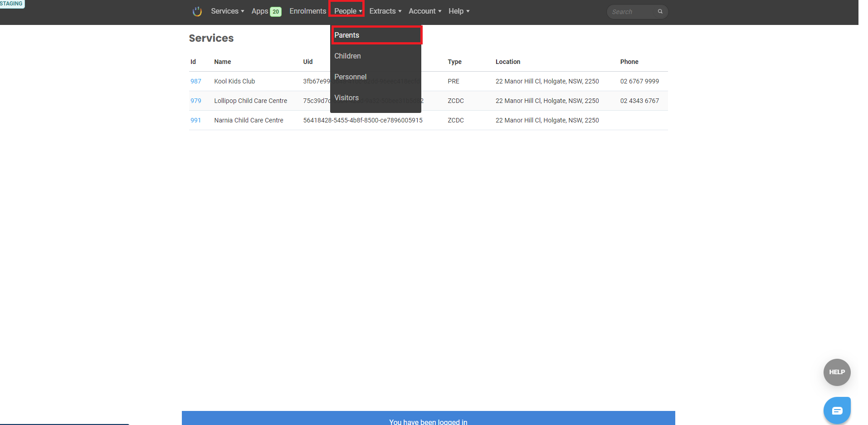Click ZCDC type in Narnia row
Viewport: 868px width, 425px height.
pyautogui.click(x=456, y=120)
